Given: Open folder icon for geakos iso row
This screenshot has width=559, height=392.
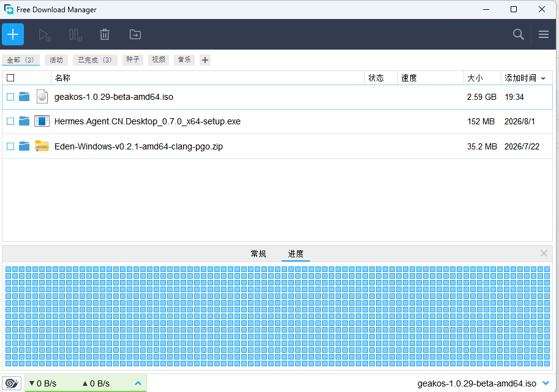Looking at the screenshot, I should pyautogui.click(x=24, y=97).
